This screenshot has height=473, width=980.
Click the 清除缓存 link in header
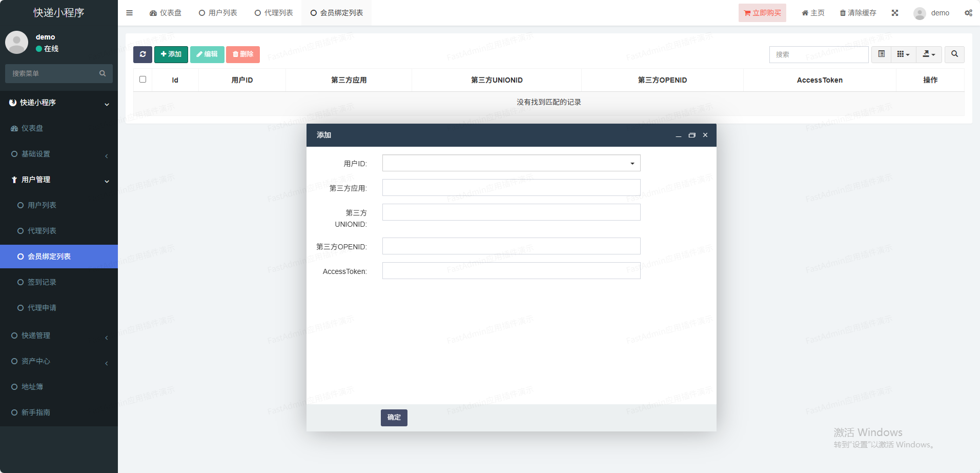[x=858, y=13]
